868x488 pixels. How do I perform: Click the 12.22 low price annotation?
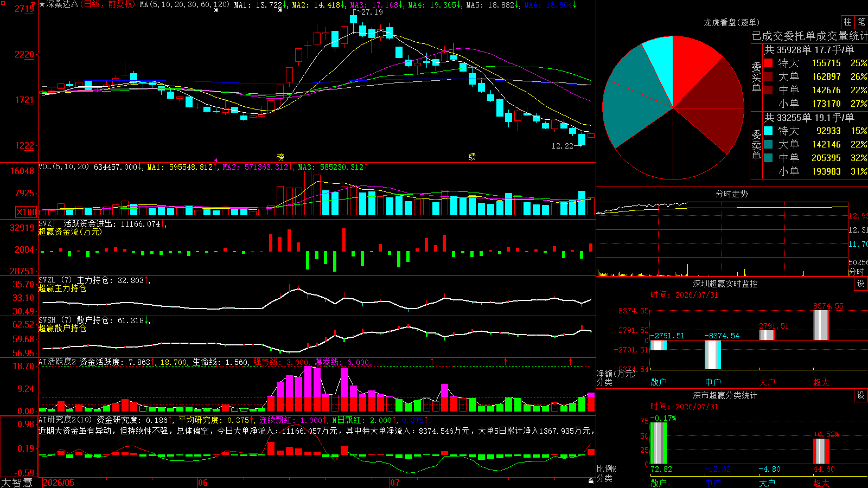coord(562,146)
